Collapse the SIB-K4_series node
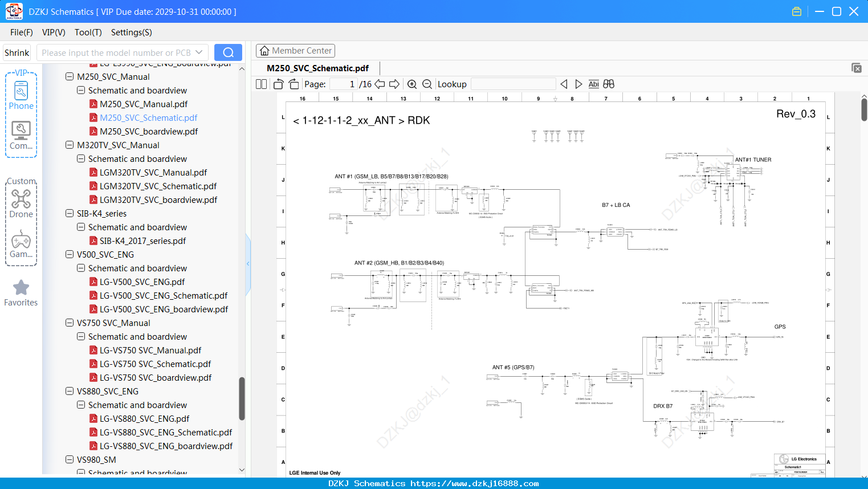 tap(70, 213)
